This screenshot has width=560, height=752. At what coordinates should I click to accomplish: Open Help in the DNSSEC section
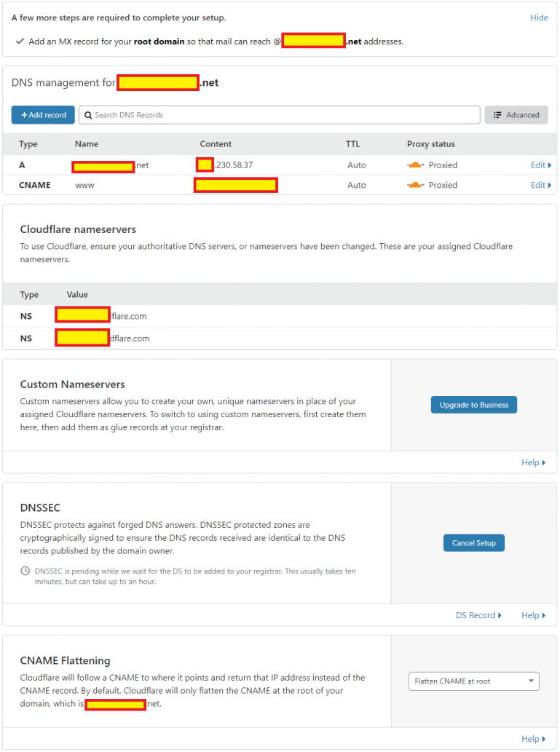[533, 615]
